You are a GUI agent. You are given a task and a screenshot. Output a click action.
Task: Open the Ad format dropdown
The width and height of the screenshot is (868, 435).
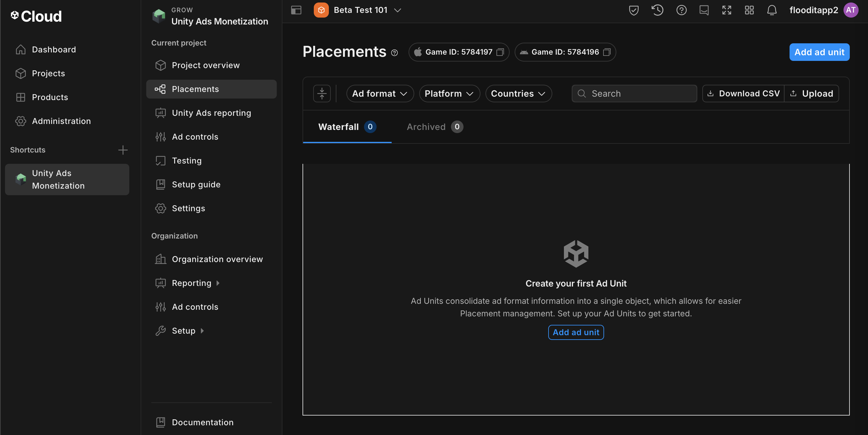click(380, 93)
